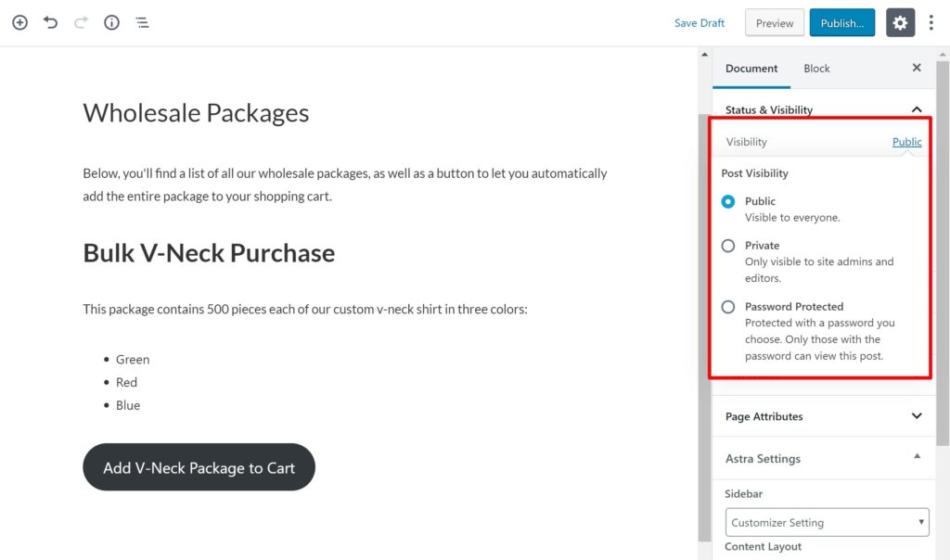Collapse the Status & Visibility panel
This screenshot has height=560, width=950.
916,108
